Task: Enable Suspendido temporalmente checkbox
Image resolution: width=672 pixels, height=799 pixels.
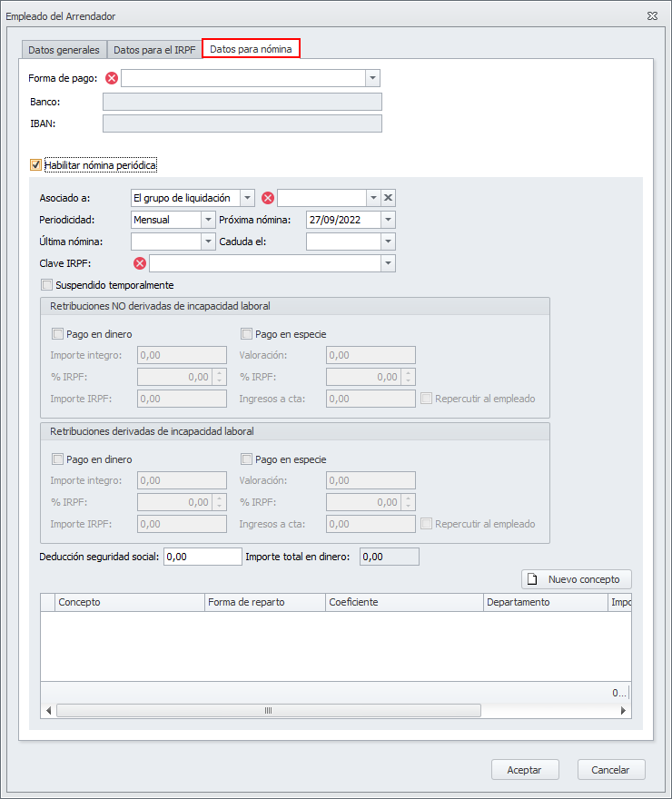Action: pos(47,285)
